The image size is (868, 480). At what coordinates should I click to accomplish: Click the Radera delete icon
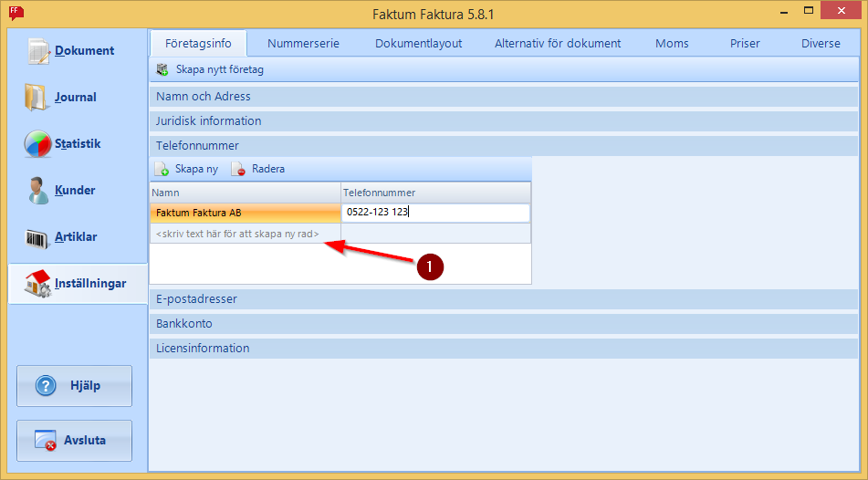pos(238,169)
